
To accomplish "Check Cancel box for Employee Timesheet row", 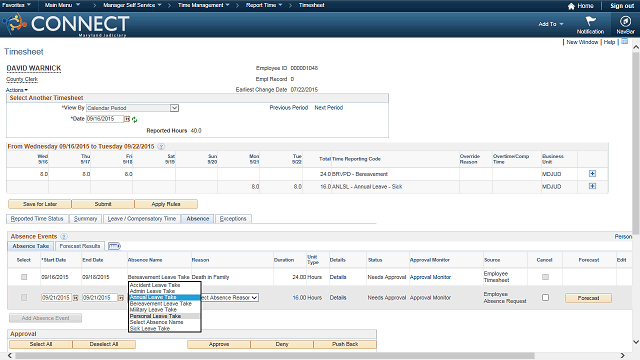I will click(x=545, y=277).
